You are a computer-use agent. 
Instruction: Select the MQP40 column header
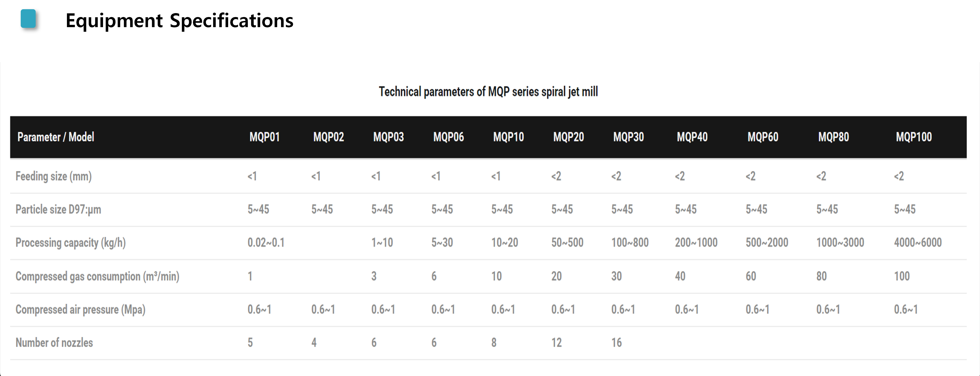(692, 137)
